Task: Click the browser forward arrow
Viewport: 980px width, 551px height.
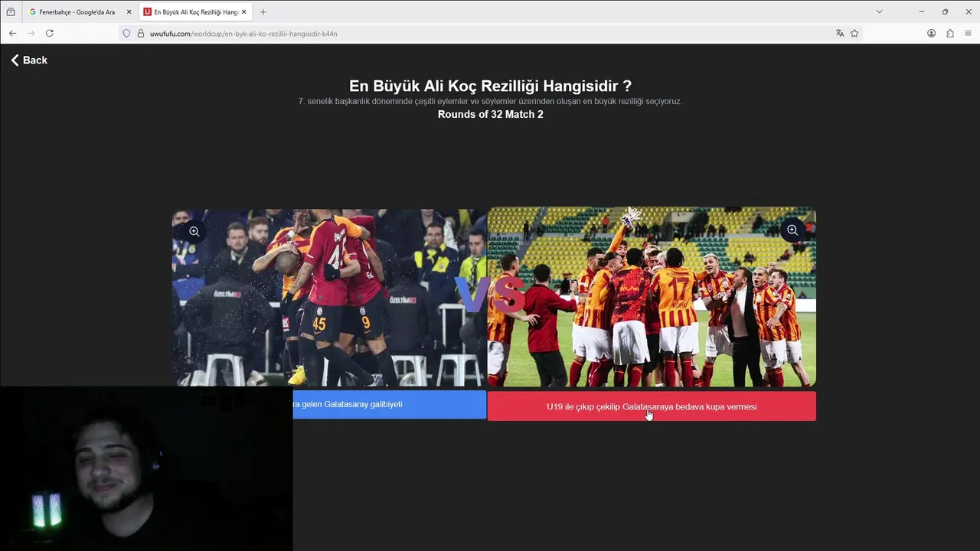Action: pyautogui.click(x=31, y=34)
